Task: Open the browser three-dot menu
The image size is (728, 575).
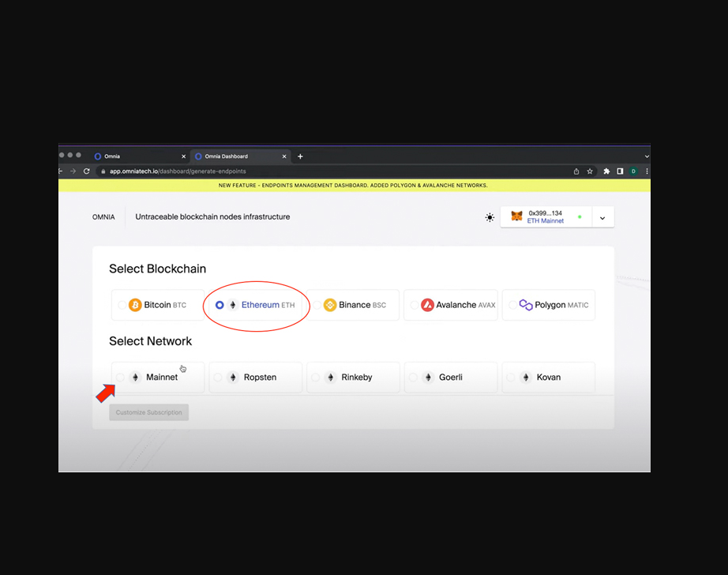Action: (647, 171)
